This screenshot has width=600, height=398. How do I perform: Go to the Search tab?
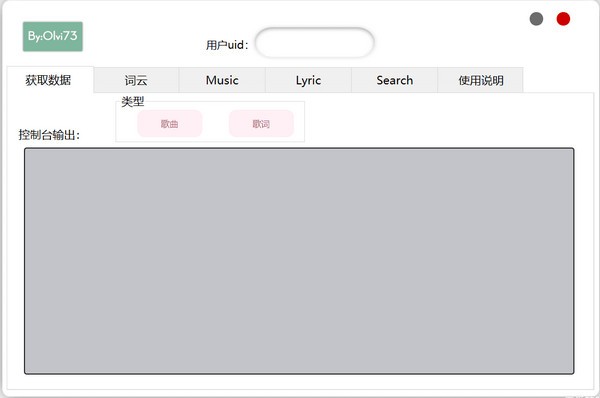click(x=395, y=80)
